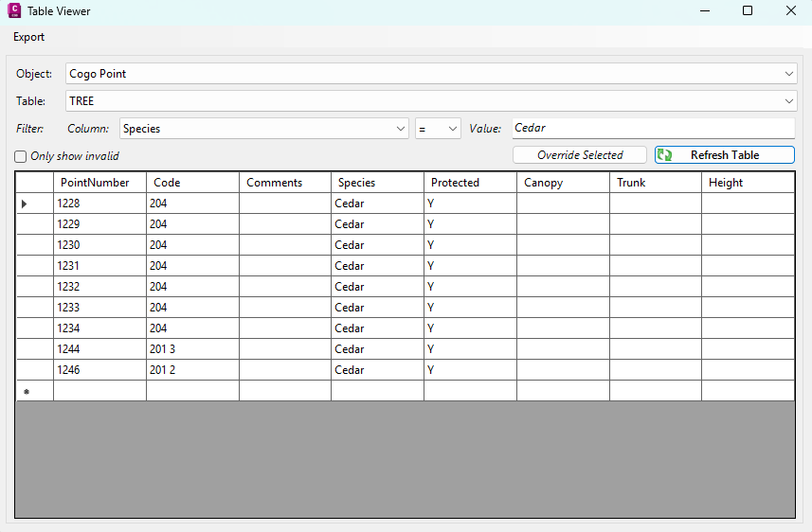
Task: Minimize the Table Viewer window
Action: point(705,11)
